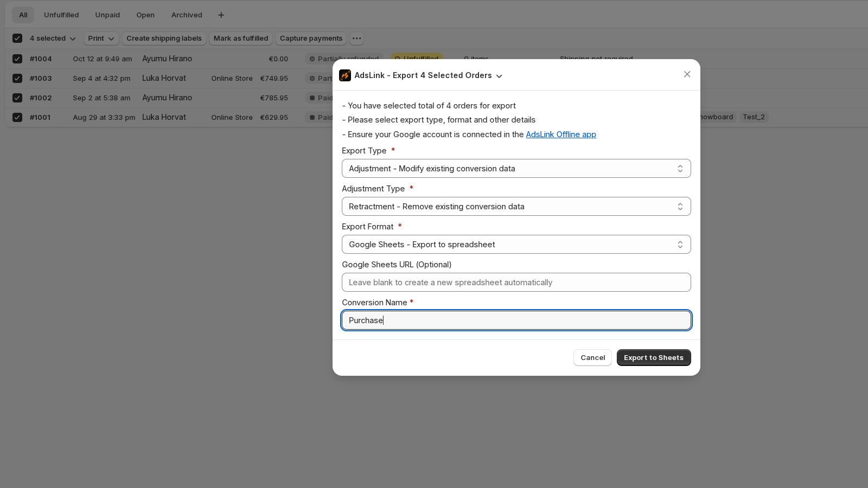Switch to the Unfulfilled tab
Viewport: 868px width, 488px height.
(x=61, y=15)
